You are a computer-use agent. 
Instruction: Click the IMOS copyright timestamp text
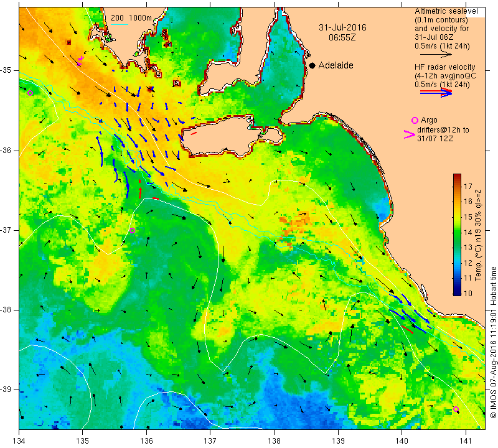coord(493,342)
